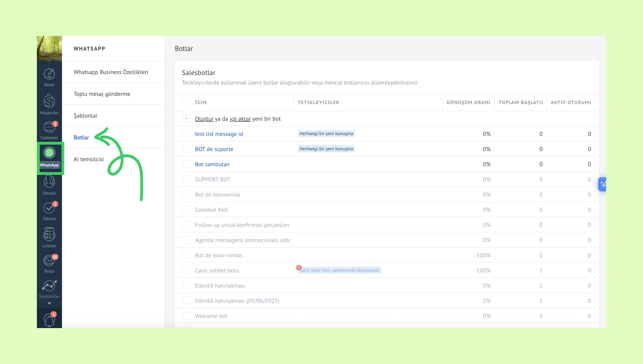Image resolution: width=643 pixels, height=364 pixels.
Task: Open Toplu mesaj gönderme menu item
Action: pos(102,94)
